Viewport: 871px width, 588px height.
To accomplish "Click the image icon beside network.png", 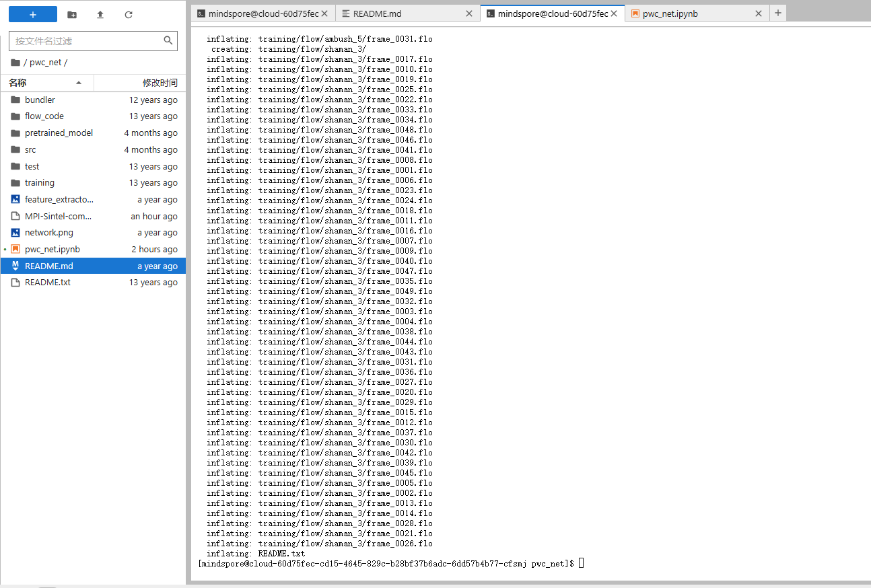I will pos(15,232).
